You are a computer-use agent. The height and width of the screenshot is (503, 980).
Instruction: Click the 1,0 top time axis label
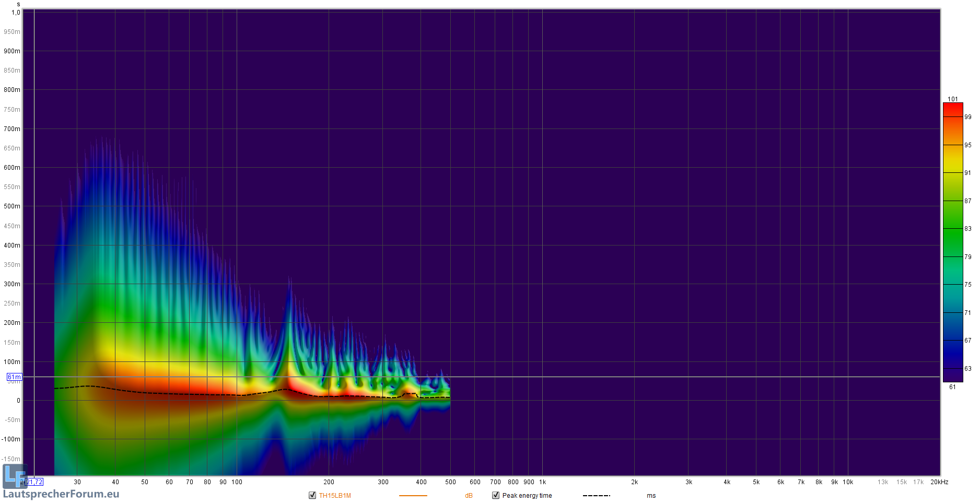pyautogui.click(x=16, y=13)
